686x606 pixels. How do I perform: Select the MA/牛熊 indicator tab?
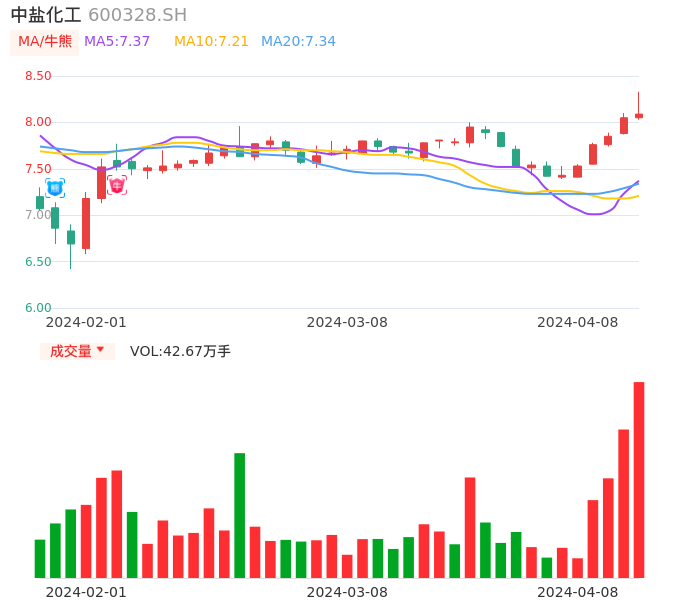point(45,42)
